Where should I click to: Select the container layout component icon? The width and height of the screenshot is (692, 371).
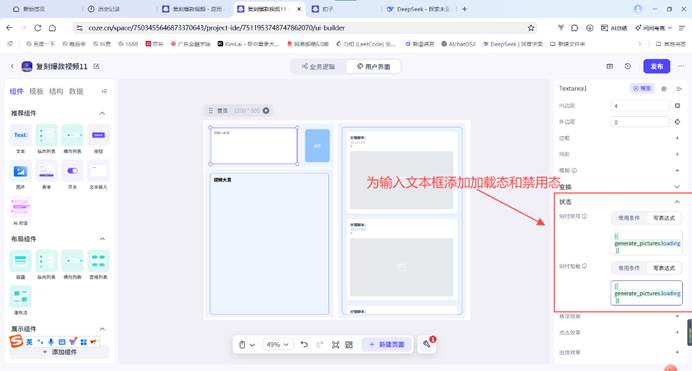[20, 261]
